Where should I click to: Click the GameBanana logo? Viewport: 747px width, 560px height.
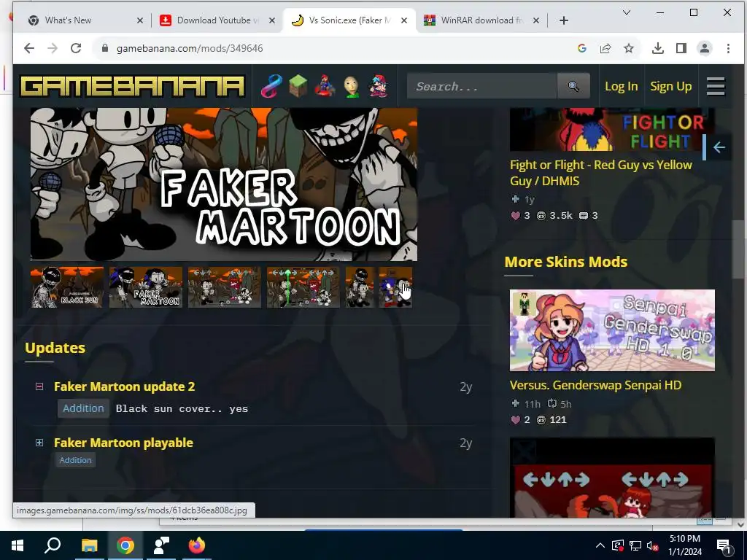[133, 86]
